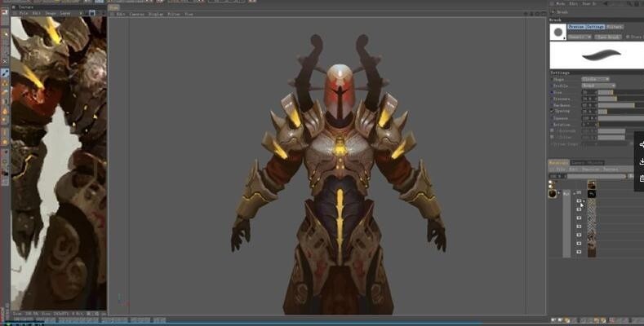Click the Save Brush button
This screenshot has width=644, height=326.
(x=608, y=37)
